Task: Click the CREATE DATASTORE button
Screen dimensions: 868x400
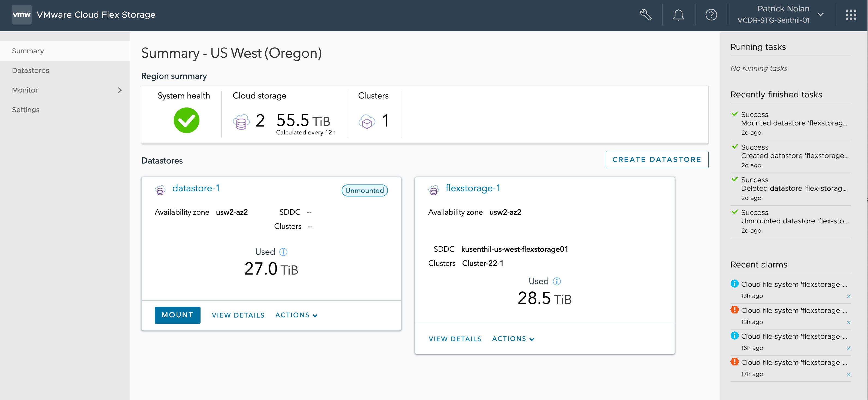Action: 657,159
